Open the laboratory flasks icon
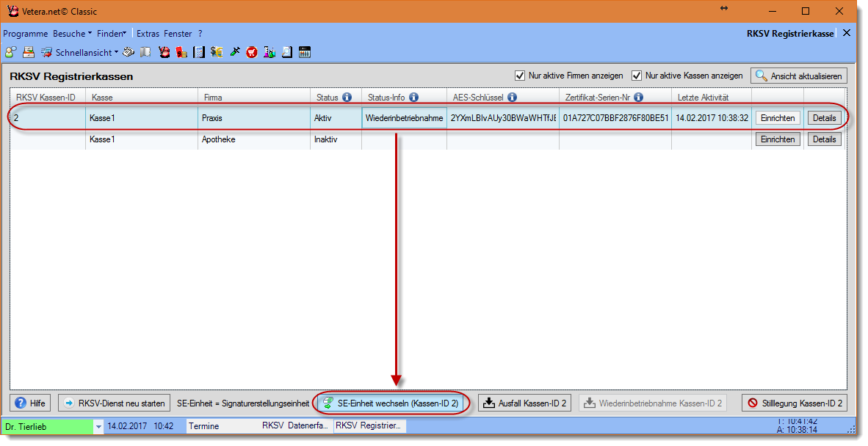This screenshot has width=868, height=446. coord(270,52)
